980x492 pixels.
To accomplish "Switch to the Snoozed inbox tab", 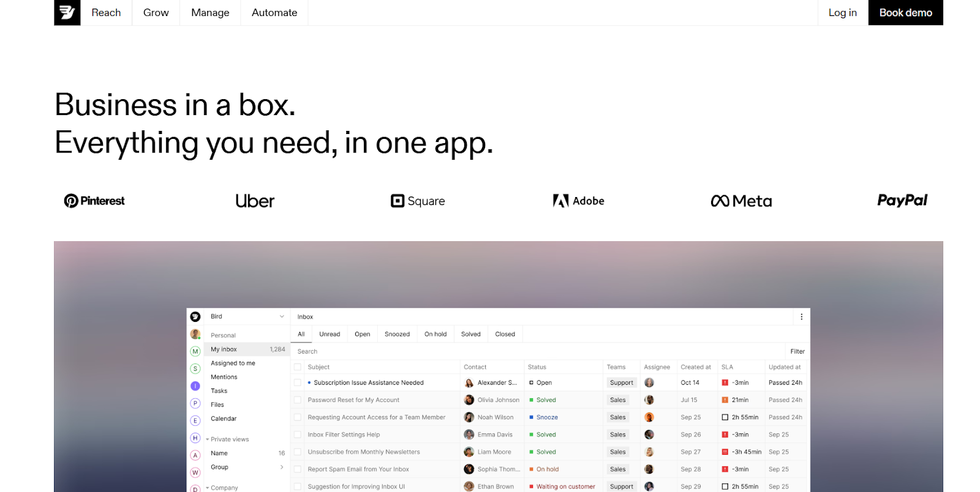I will pyautogui.click(x=397, y=334).
